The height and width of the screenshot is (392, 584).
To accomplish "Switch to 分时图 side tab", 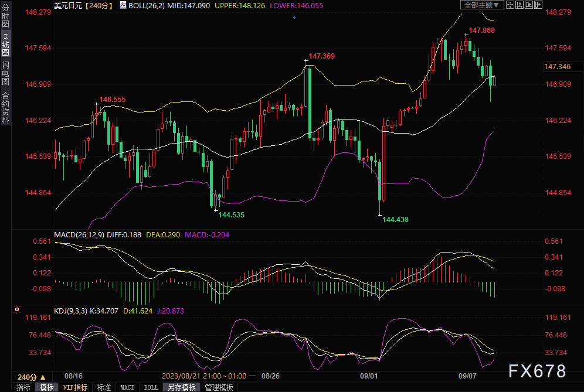I will pos(6,16).
